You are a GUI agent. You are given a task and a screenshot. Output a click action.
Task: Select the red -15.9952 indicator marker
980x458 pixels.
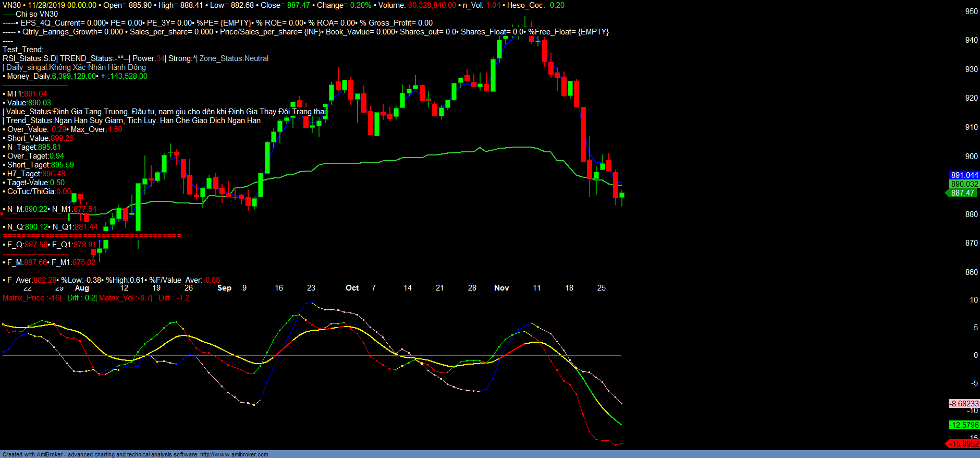963,444
